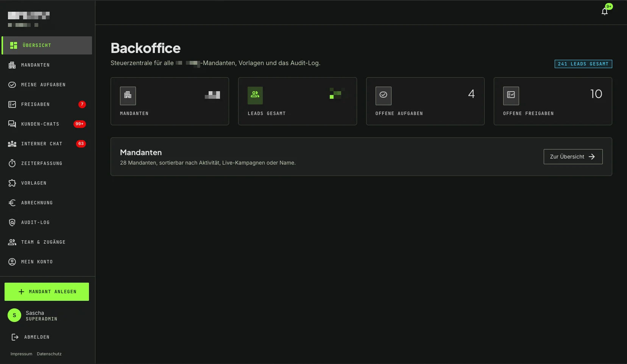Image resolution: width=627 pixels, height=364 pixels.
Task: Click the SUPERADMIN role label
Action: tap(42, 319)
